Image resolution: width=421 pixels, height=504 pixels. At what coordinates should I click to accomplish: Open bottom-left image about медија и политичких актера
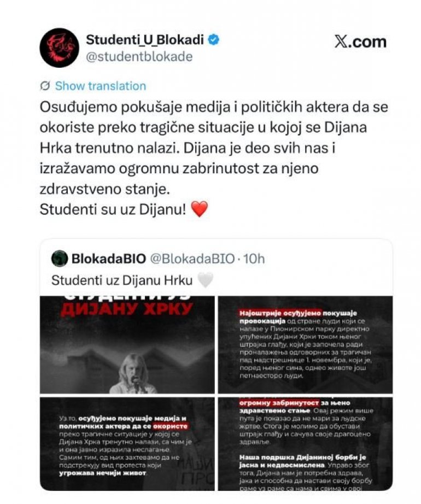point(127,444)
